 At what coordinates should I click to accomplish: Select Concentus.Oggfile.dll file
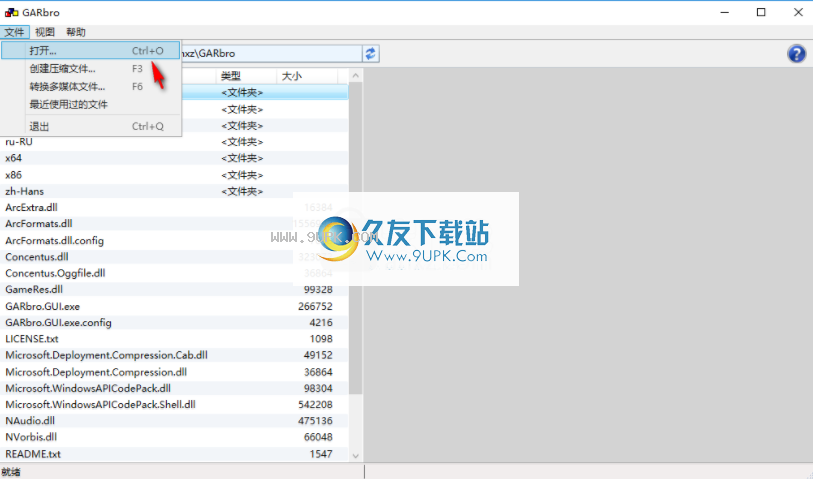pyautogui.click(x=174, y=273)
